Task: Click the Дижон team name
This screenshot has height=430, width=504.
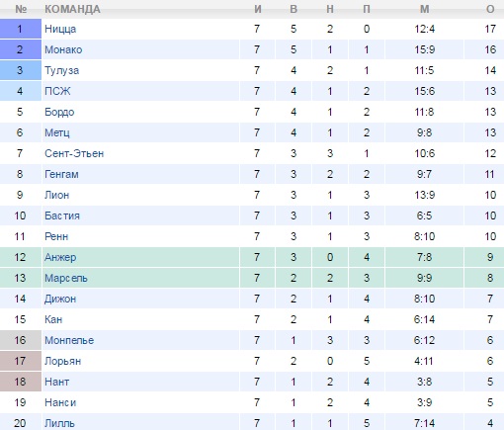Action: (x=60, y=300)
